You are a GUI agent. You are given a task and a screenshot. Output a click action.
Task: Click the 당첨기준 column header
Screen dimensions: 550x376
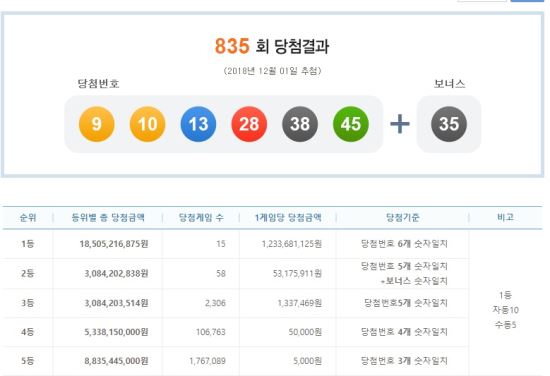(x=402, y=217)
